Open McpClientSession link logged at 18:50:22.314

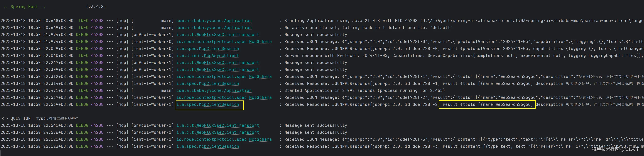(x=219, y=84)
